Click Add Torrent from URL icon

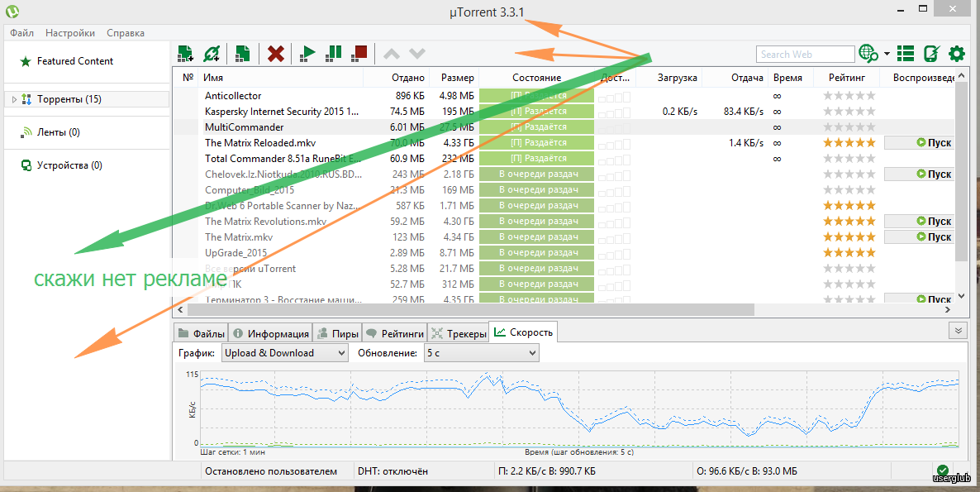(x=212, y=54)
